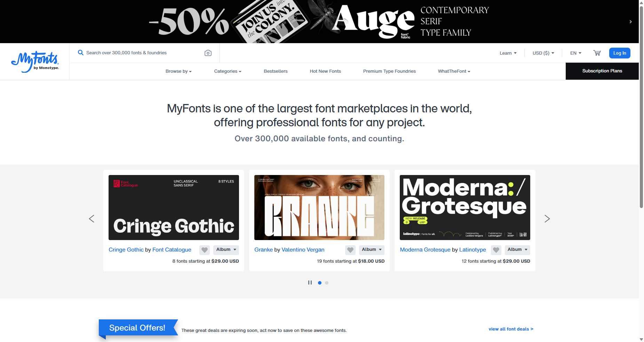Image resolution: width=644 pixels, height=342 pixels.
Task: Go to Bestsellers
Action: [x=276, y=71]
